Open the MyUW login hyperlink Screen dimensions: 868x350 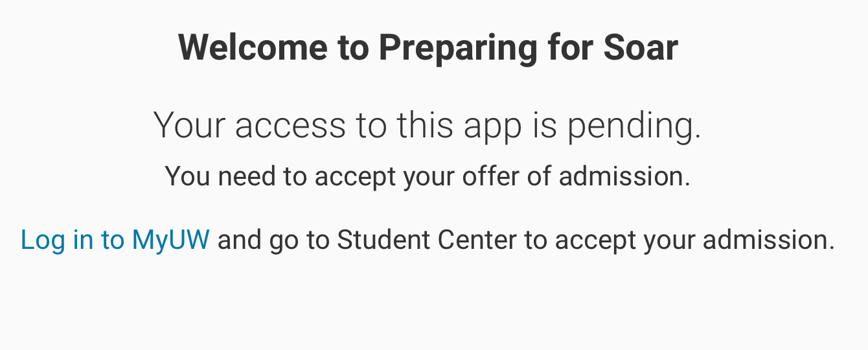[x=115, y=240]
